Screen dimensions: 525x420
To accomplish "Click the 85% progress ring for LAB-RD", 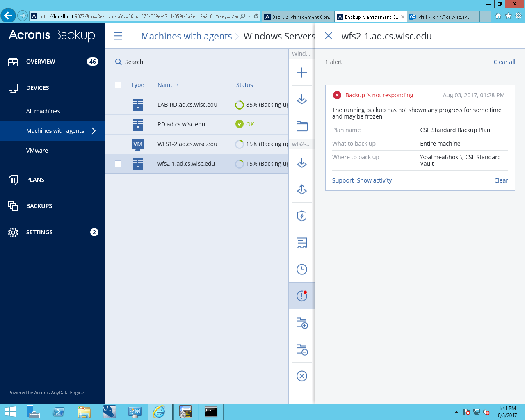I will tap(240, 105).
